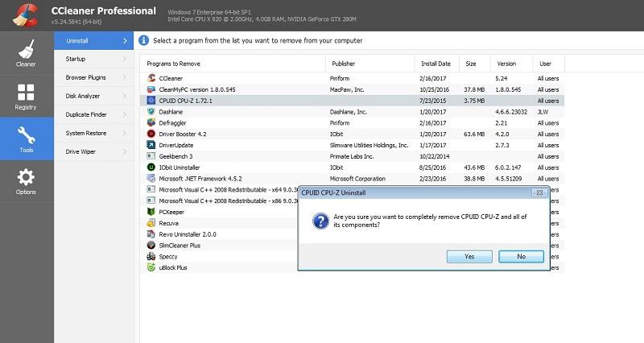This screenshot has width=644, height=343.
Task: Cancel uninstall with No button
Action: tap(521, 256)
